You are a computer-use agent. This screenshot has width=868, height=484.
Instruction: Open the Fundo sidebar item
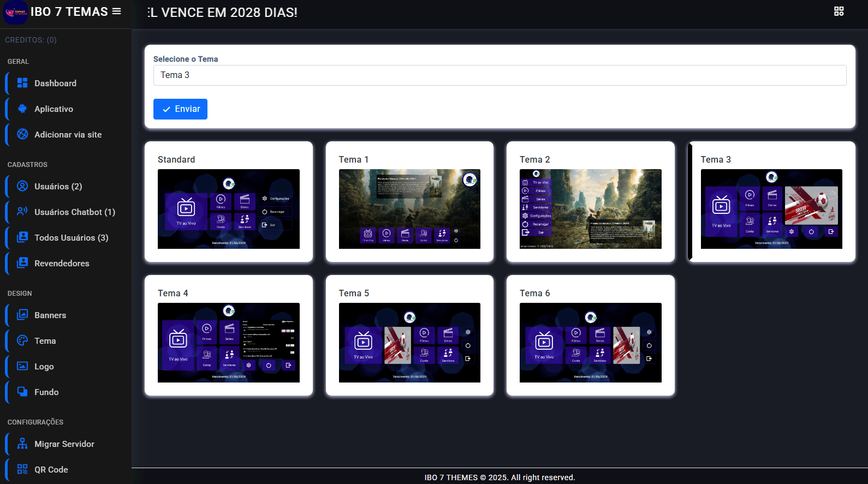(46, 392)
